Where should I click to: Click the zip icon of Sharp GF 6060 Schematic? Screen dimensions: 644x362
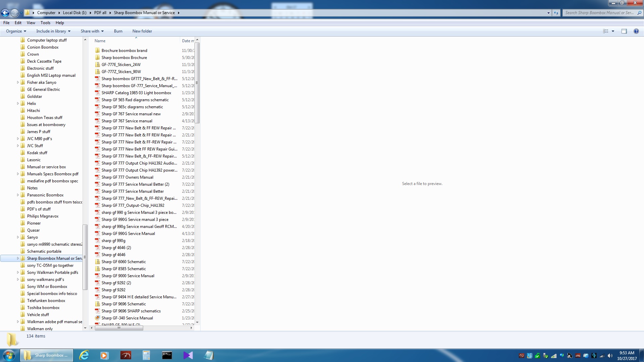(x=98, y=262)
